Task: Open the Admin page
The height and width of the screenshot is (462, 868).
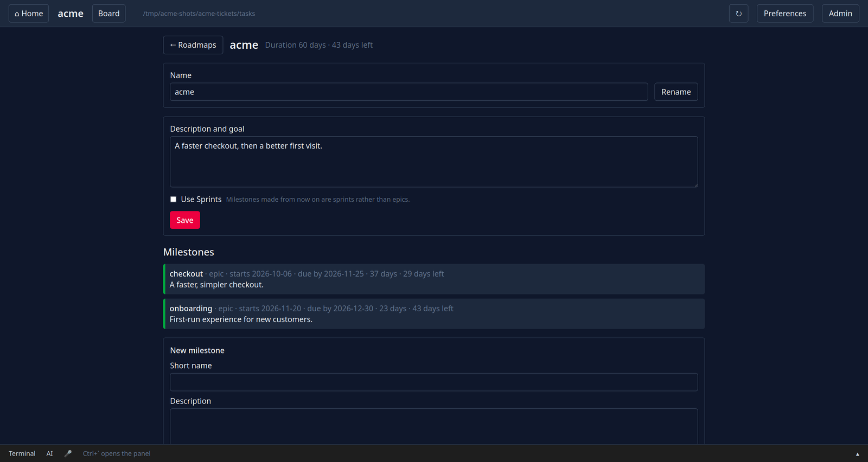Action: (x=840, y=14)
